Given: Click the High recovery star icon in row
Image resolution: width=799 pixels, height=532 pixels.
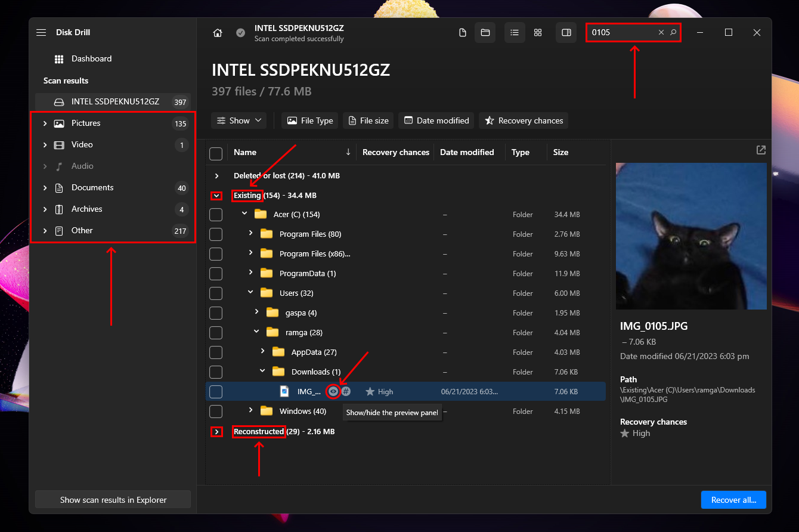Looking at the screenshot, I should (370, 392).
